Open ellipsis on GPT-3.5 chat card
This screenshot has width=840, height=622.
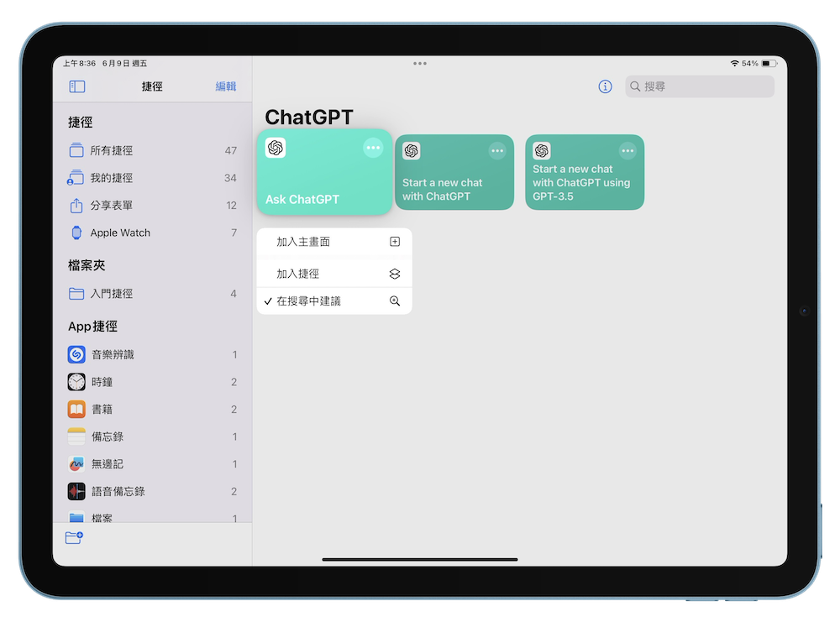(627, 151)
